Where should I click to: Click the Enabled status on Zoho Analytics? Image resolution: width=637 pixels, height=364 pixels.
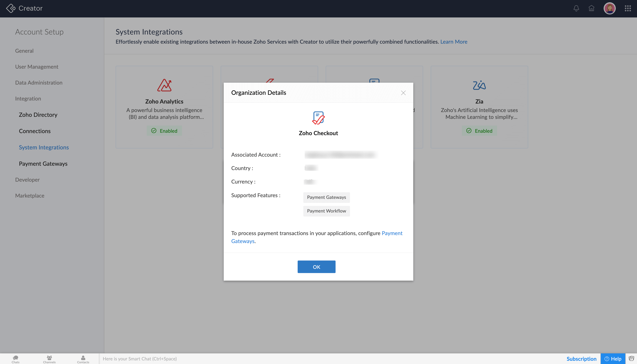pos(164,130)
